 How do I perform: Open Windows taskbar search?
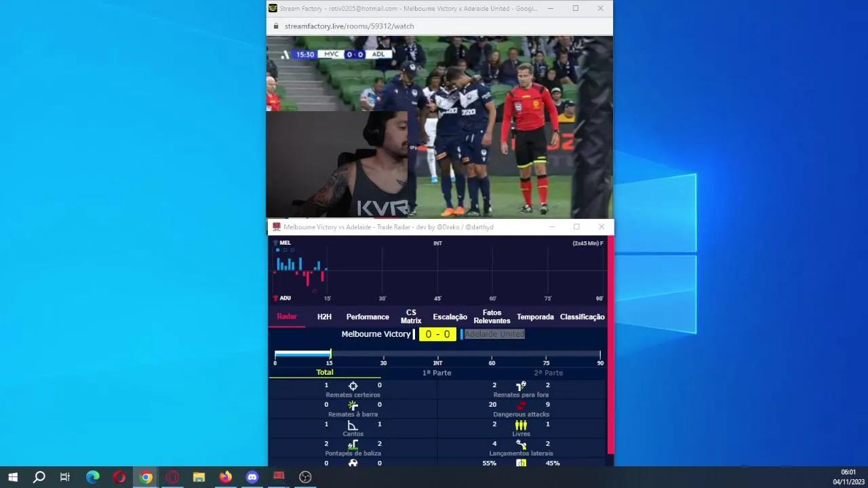point(39,477)
